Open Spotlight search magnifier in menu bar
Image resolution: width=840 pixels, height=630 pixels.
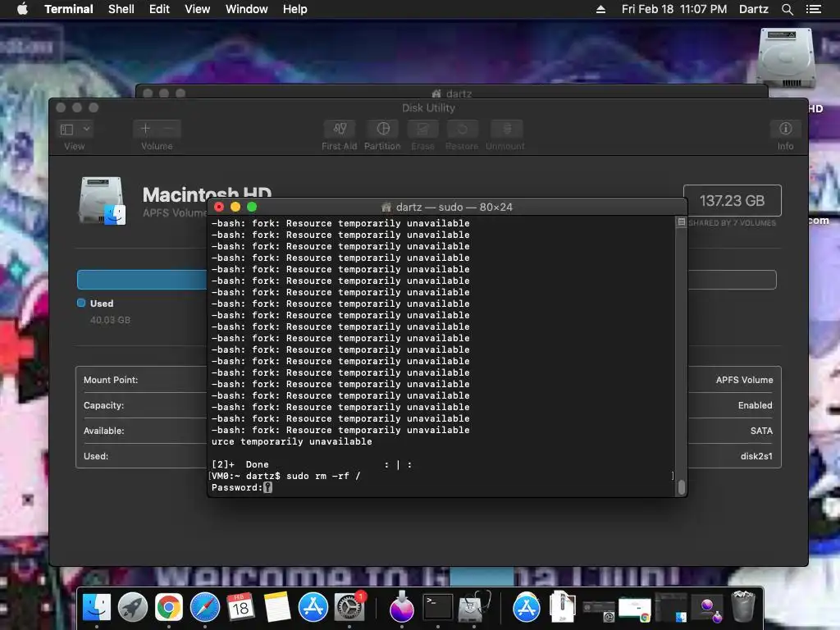click(787, 9)
